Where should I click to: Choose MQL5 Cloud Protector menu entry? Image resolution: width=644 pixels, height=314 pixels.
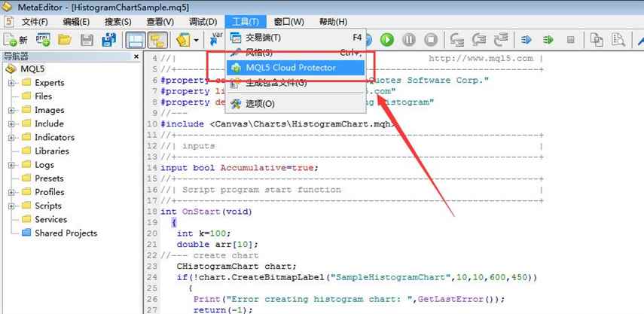(296, 68)
